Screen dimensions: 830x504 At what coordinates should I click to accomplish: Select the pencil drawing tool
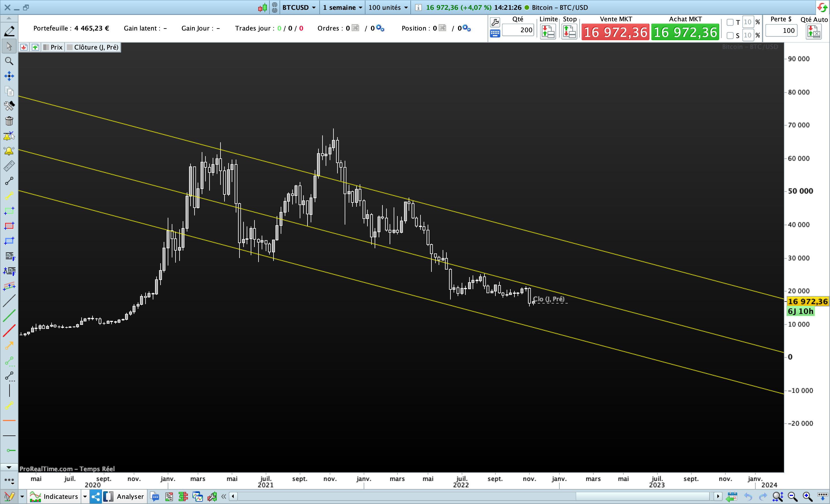pos(9,31)
